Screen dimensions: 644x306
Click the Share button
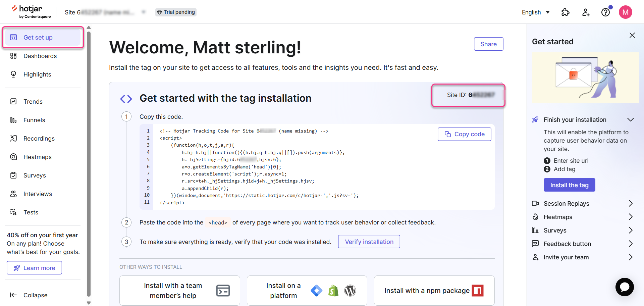tap(488, 44)
